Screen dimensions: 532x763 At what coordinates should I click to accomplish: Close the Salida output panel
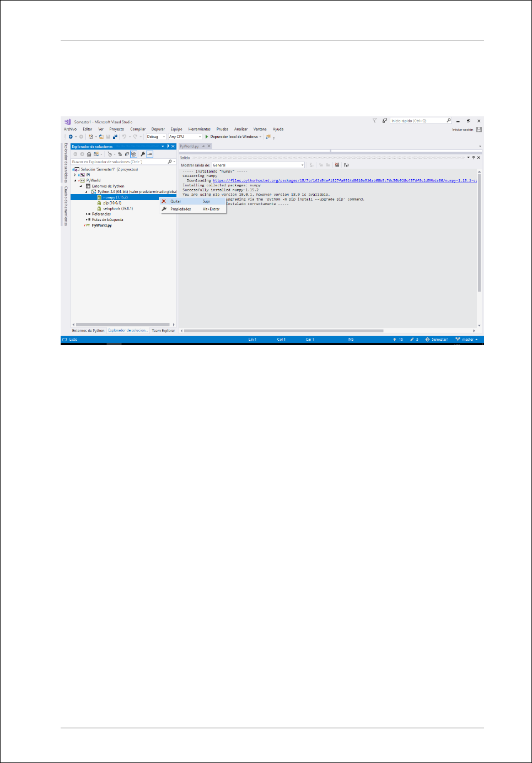coord(479,157)
